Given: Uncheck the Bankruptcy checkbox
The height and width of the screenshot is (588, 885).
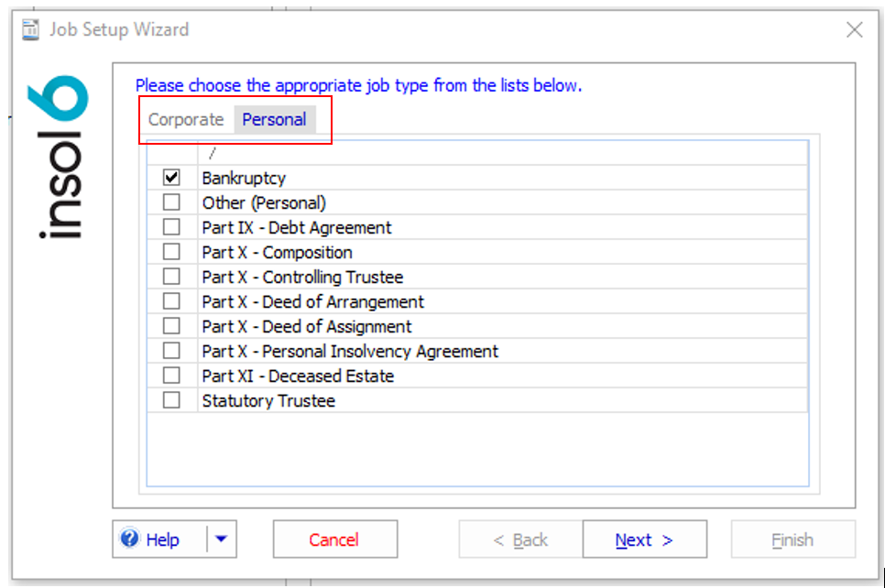Looking at the screenshot, I should click(171, 178).
